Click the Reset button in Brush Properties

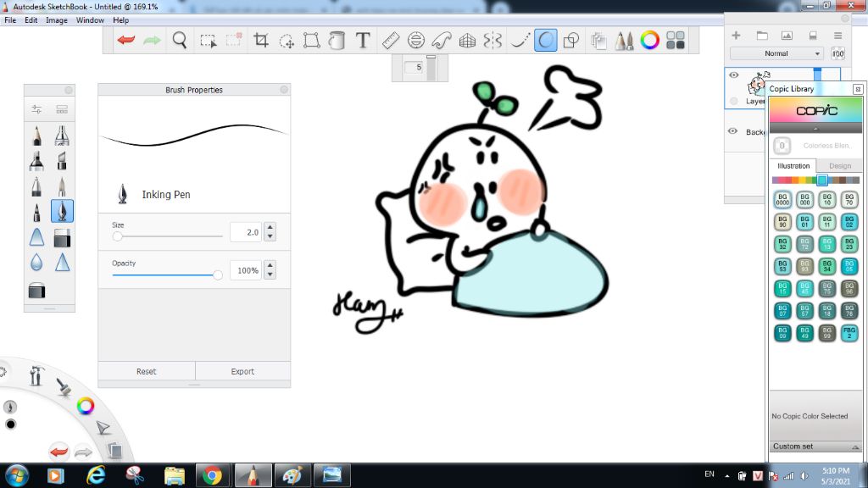pos(146,371)
